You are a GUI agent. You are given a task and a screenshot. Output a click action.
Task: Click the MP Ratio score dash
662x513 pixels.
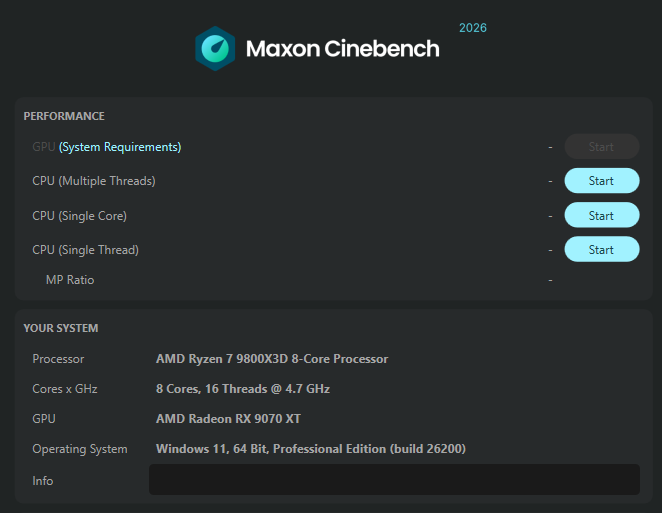(x=550, y=280)
